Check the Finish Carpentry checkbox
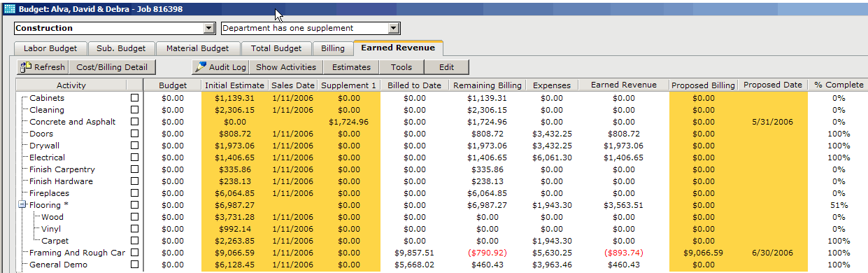This screenshot has height=273, width=868. tap(135, 169)
